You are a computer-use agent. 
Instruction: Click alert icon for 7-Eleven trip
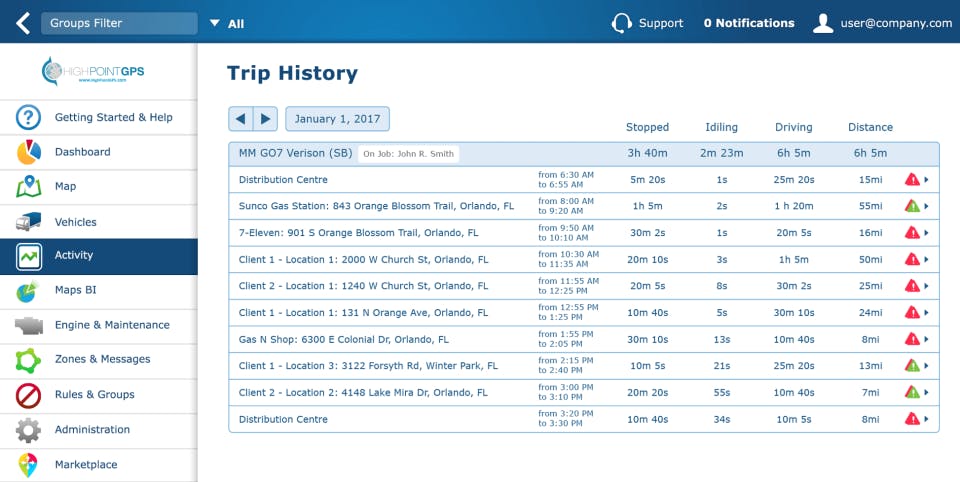pyautogui.click(x=912, y=233)
